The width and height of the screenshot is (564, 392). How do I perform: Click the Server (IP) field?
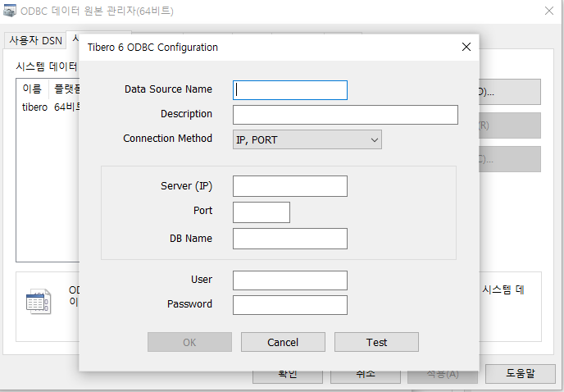point(290,186)
